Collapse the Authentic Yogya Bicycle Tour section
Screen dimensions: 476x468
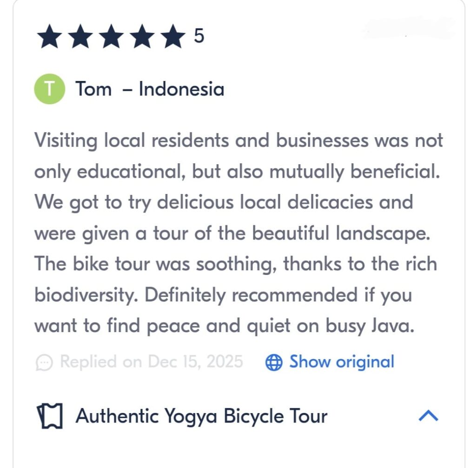tap(428, 416)
